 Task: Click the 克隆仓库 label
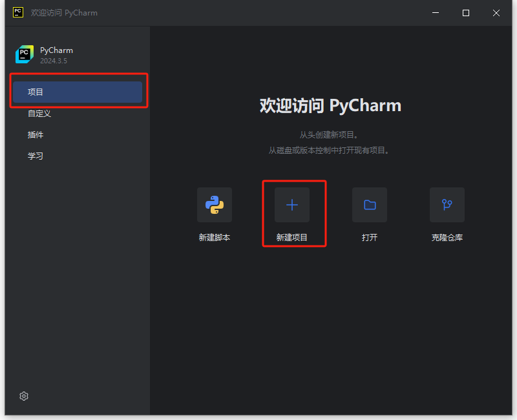point(447,237)
